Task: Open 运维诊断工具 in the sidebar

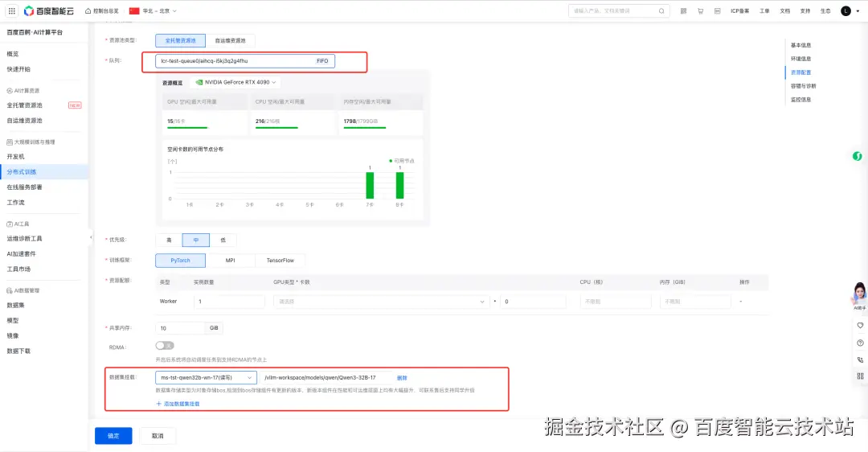Action: [x=24, y=239]
